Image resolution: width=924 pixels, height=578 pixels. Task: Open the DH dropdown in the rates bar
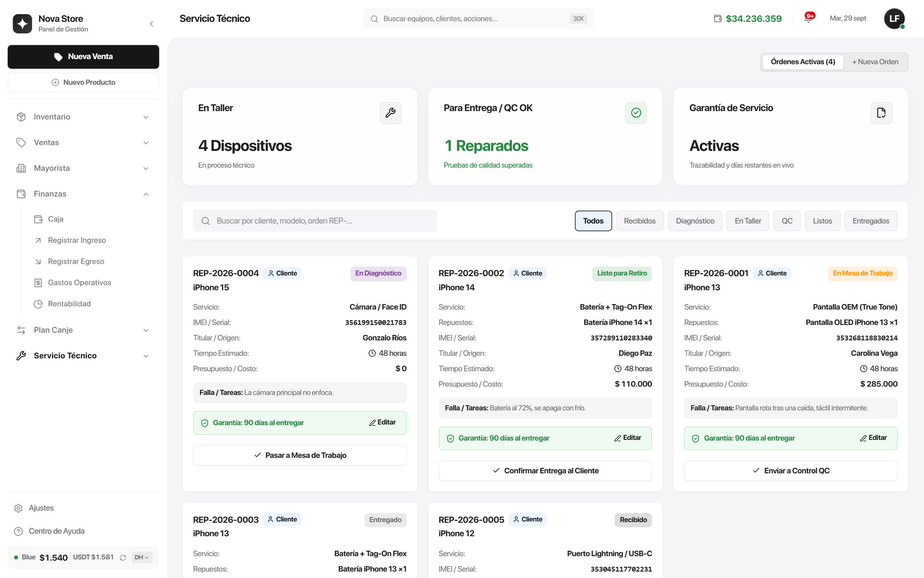click(x=142, y=557)
